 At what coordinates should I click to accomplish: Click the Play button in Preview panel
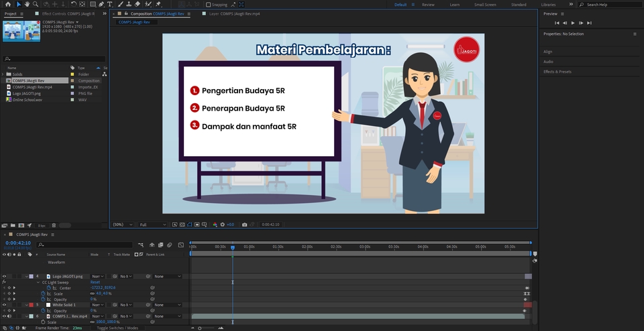572,23
